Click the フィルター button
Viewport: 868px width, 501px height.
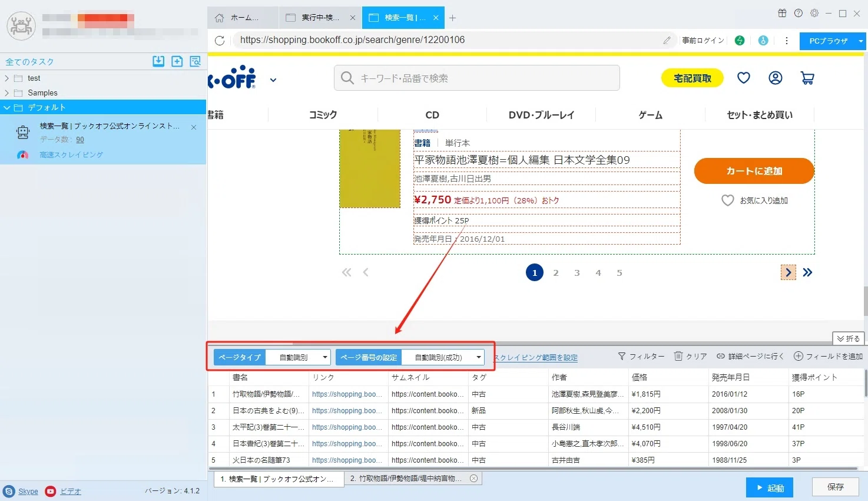click(x=641, y=356)
